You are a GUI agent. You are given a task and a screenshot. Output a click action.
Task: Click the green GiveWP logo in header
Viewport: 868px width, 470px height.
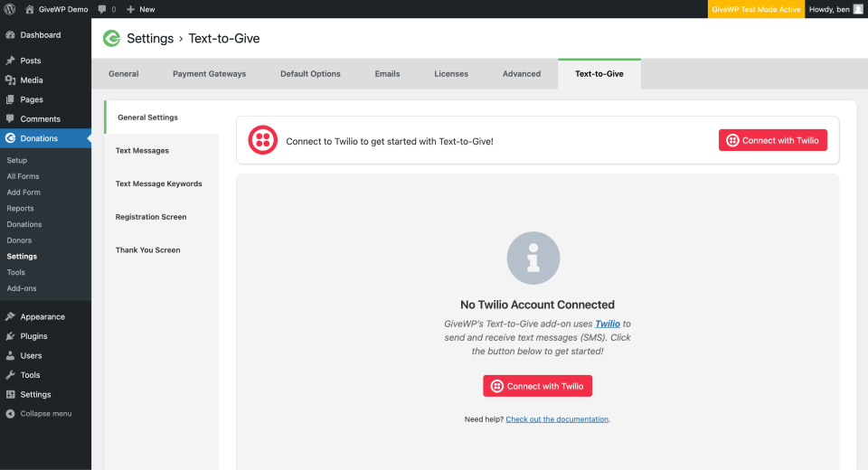111,38
